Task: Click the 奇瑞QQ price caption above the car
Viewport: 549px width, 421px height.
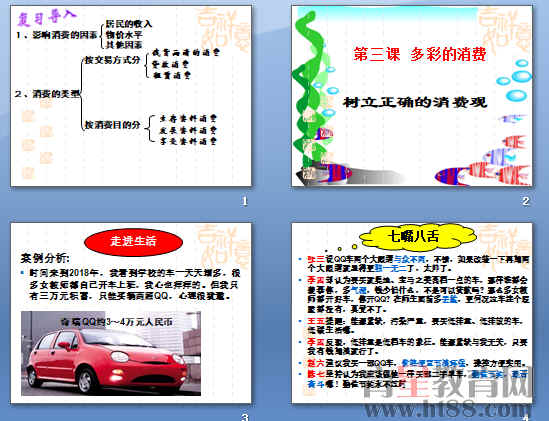Action: pyautogui.click(x=117, y=322)
